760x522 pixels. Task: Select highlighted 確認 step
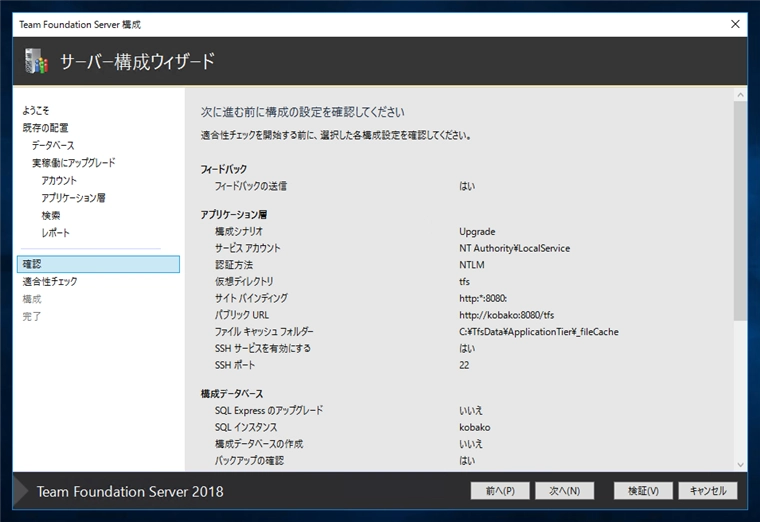click(98, 264)
